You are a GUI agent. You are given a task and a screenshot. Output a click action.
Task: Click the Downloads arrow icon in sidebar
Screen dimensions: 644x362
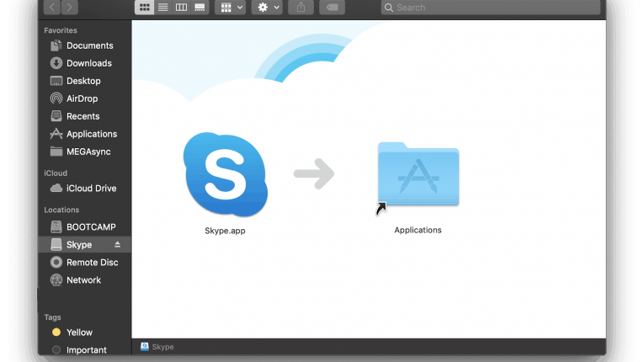click(x=56, y=63)
